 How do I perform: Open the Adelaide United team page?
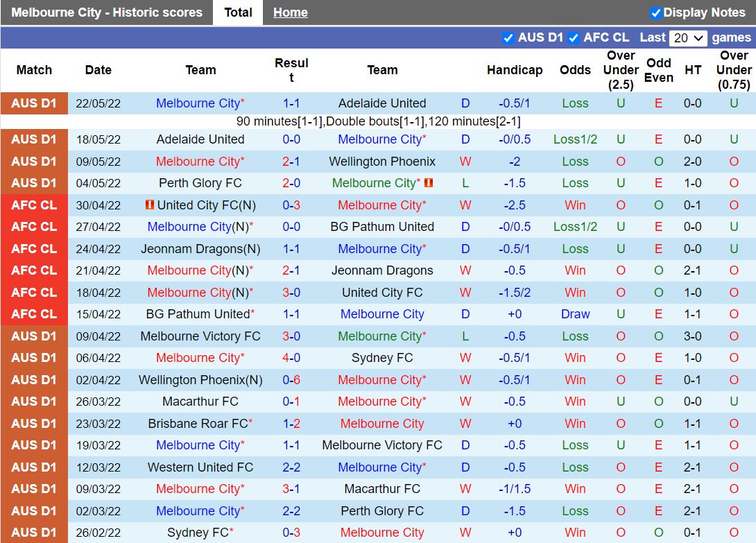(x=383, y=103)
